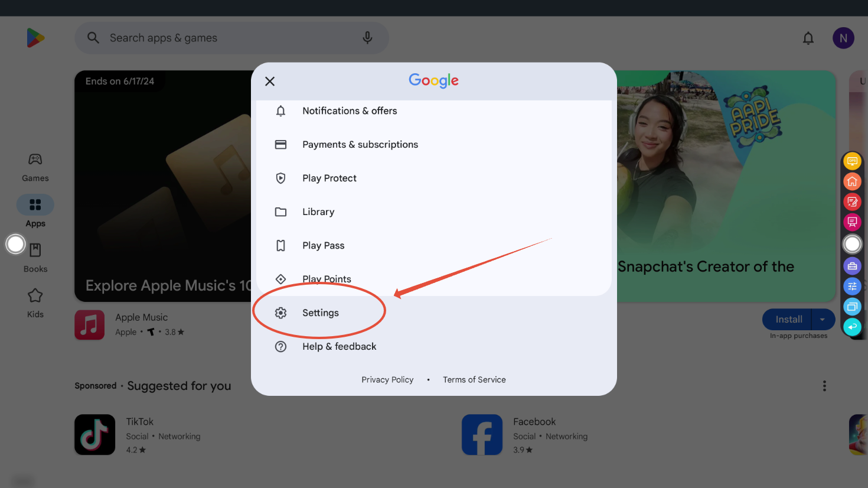Click the toolbox briefcase icon in floating toolbar
Viewport: 868px width, 488px height.
(x=852, y=266)
